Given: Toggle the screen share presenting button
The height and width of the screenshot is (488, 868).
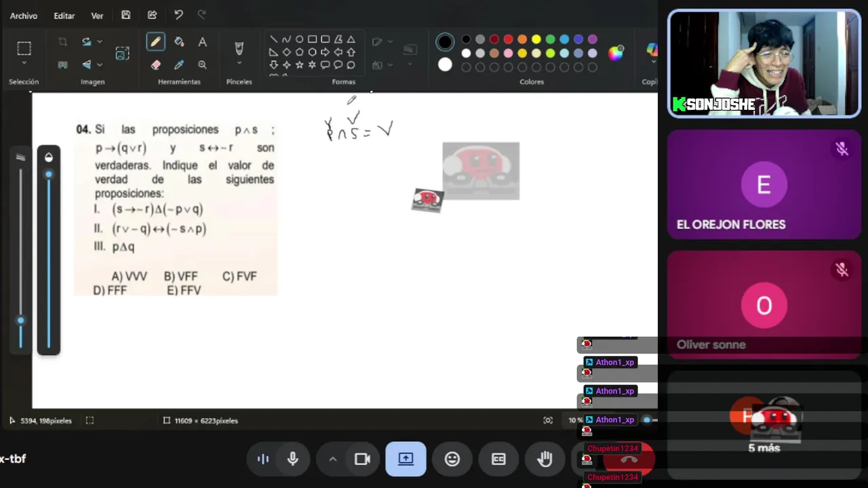Looking at the screenshot, I should (x=406, y=459).
